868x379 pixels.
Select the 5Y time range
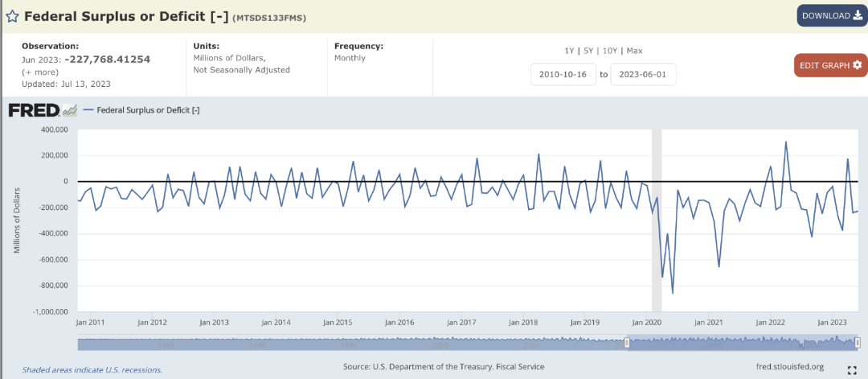click(590, 51)
